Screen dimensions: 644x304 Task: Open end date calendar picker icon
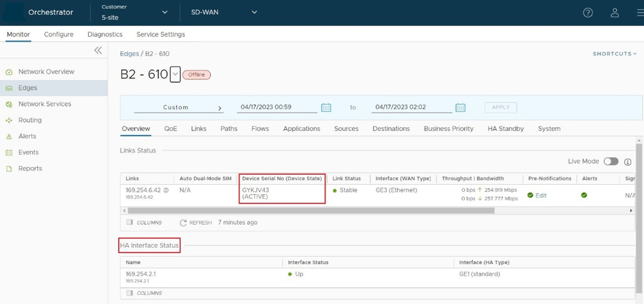[460, 108]
